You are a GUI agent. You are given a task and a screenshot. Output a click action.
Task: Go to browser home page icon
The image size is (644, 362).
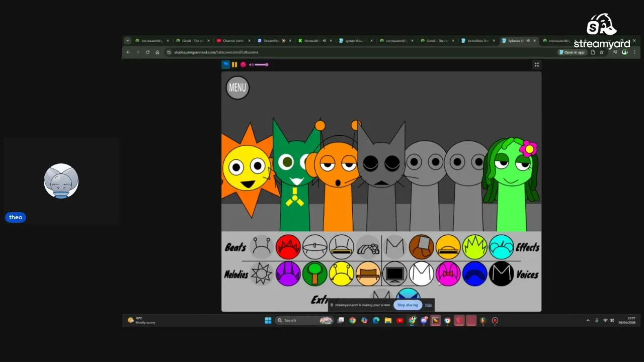click(x=157, y=52)
